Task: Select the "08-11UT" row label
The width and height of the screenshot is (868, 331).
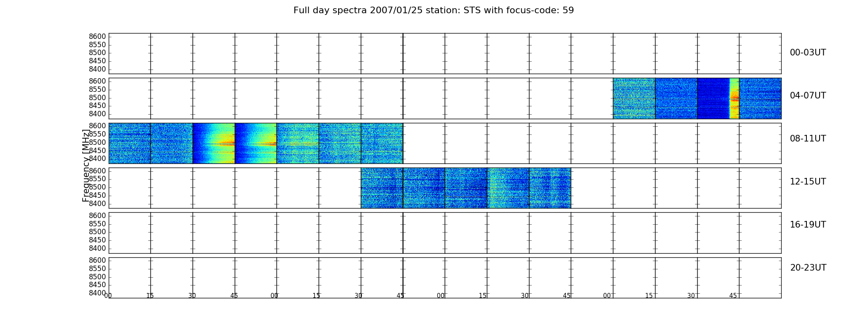Action: (x=808, y=139)
